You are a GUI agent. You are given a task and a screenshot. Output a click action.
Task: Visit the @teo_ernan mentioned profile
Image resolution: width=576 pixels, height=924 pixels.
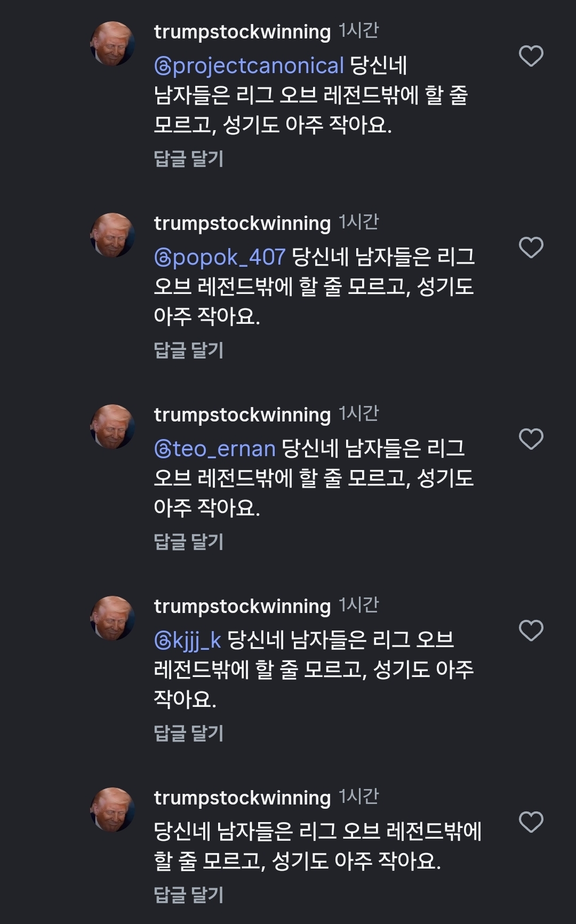[215, 449]
